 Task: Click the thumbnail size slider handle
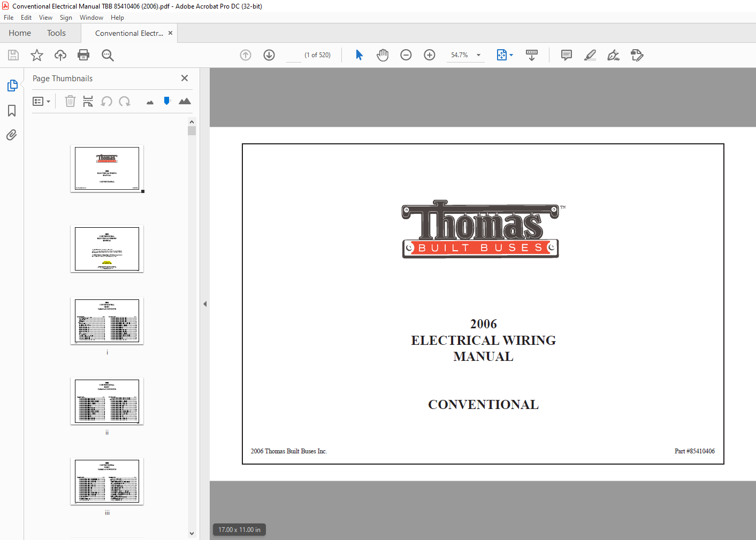point(167,101)
